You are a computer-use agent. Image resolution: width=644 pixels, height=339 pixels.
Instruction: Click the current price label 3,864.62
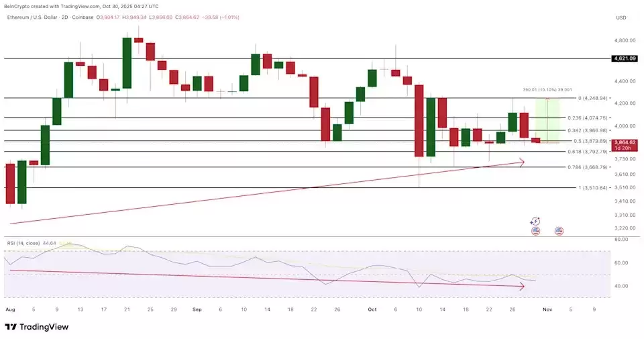coord(624,142)
